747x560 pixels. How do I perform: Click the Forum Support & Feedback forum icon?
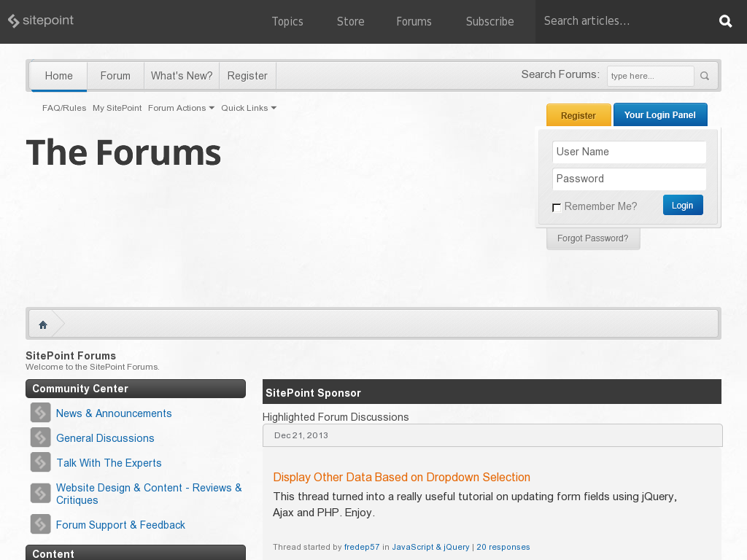click(41, 524)
